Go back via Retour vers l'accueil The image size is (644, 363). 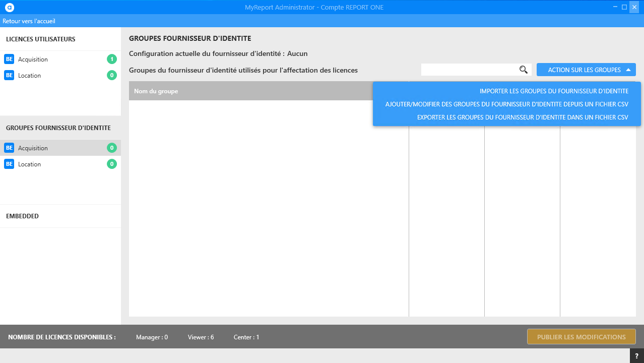coord(29,21)
